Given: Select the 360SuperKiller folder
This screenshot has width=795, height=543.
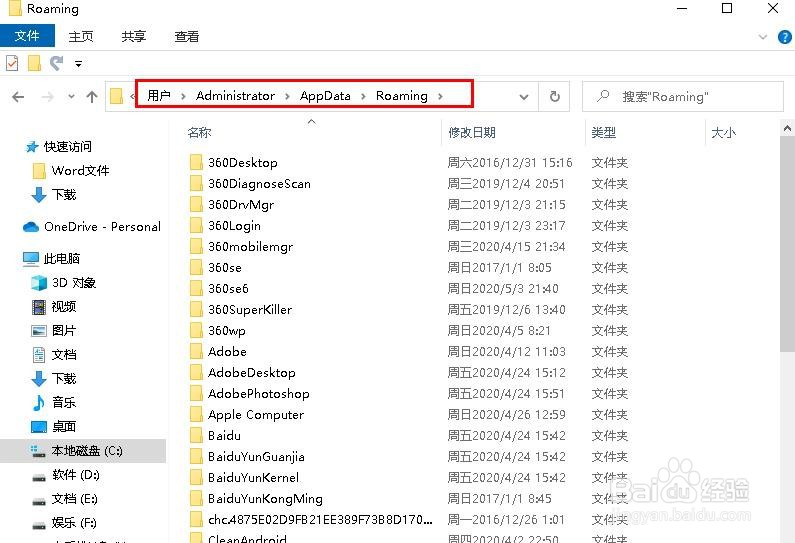Looking at the screenshot, I should coord(250,310).
